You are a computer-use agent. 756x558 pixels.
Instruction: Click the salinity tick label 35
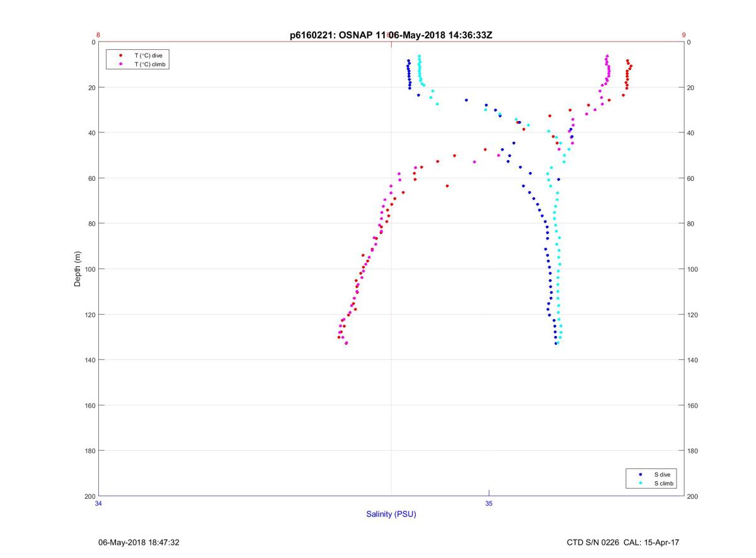click(x=489, y=503)
